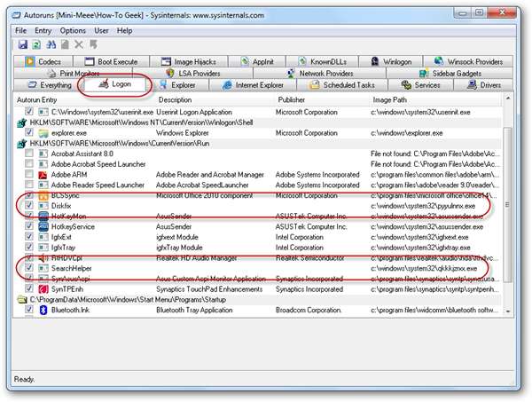
Task: Click the Image Path column header
Action: [x=390, y=99]
